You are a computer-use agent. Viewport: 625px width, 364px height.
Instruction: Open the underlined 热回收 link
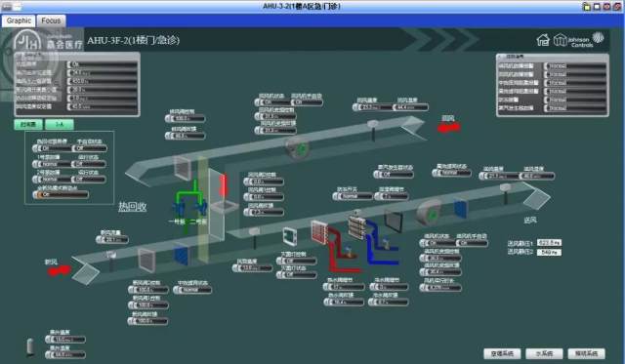tap(133, 207)
